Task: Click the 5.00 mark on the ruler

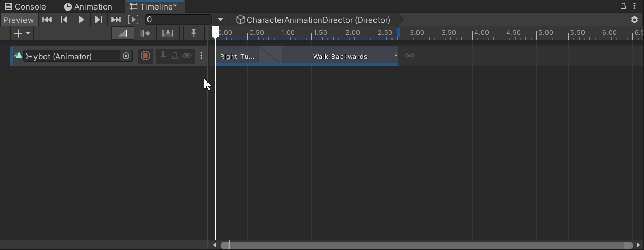Action: click(546, 33)
